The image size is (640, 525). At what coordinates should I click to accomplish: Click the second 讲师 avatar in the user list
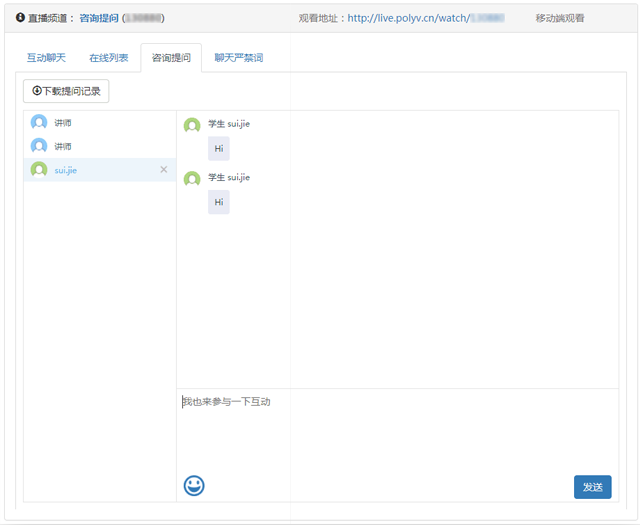[39, 146]
